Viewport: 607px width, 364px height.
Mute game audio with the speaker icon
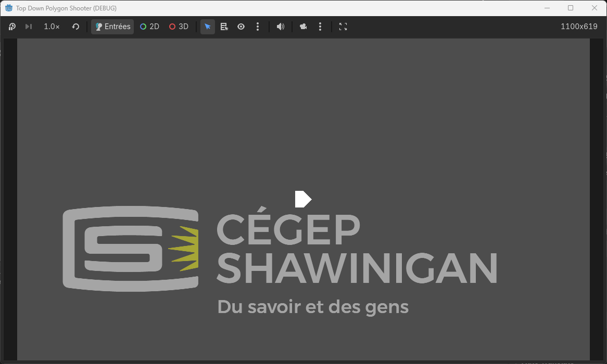[x=281, y=27]
